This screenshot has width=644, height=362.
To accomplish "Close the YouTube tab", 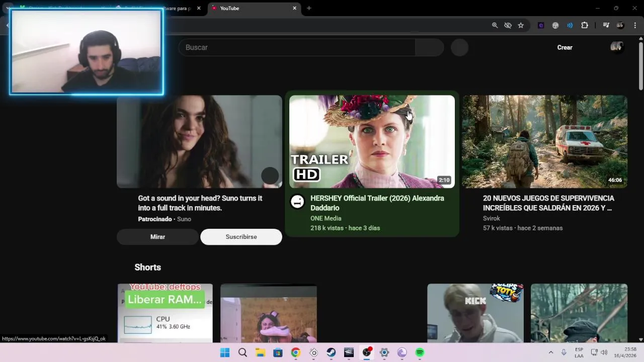I will tap(295, 8).
